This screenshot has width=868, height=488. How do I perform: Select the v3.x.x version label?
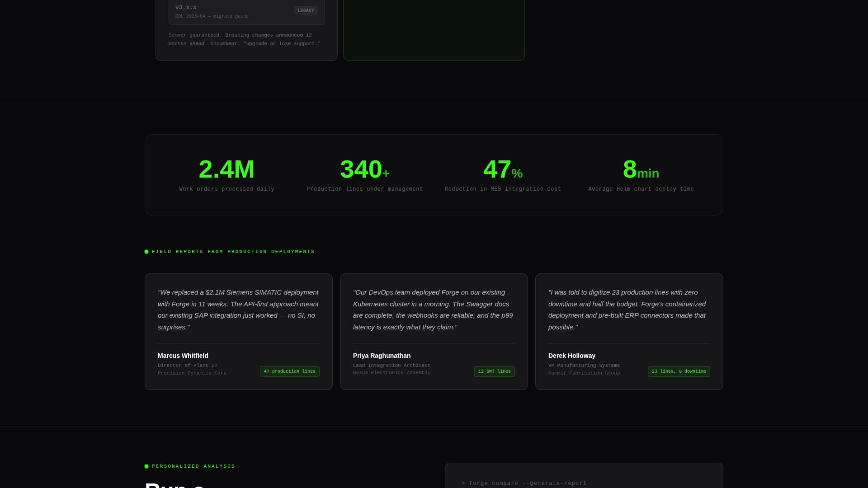tap(186, 7)
